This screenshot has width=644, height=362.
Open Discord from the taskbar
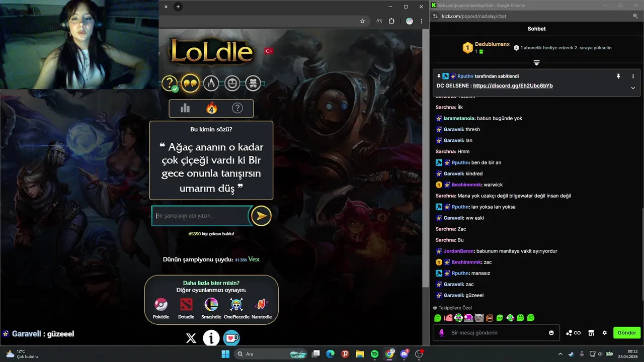click(405, 354)
